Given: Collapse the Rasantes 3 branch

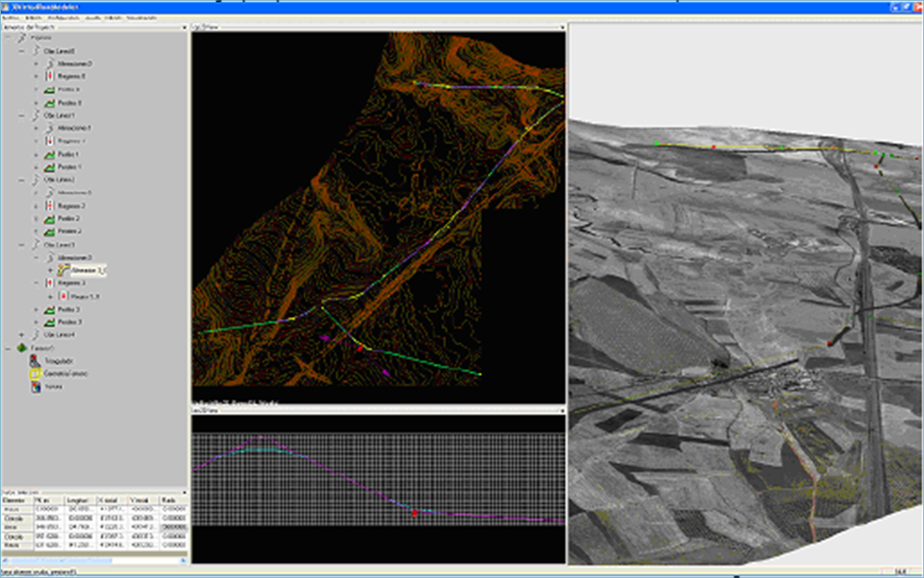Looking at the screenshot, I should 36,282.
